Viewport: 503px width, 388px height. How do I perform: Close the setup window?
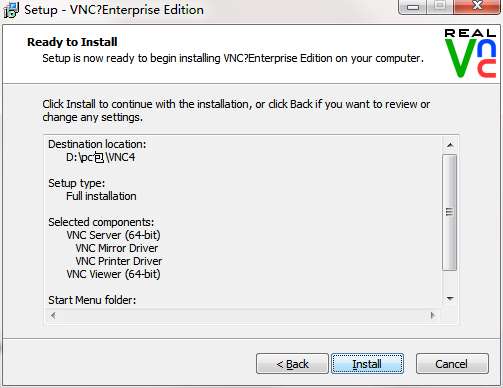[x=478, y=6]
